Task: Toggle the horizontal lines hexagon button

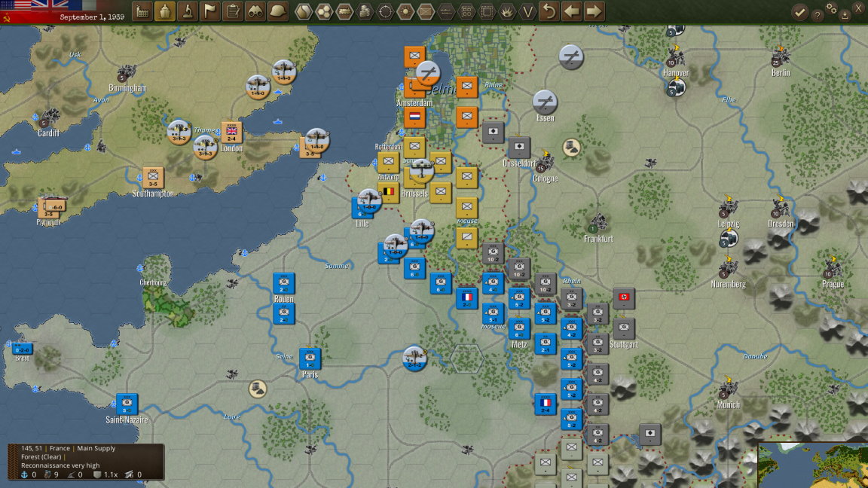Action: (x=446, y=11)
